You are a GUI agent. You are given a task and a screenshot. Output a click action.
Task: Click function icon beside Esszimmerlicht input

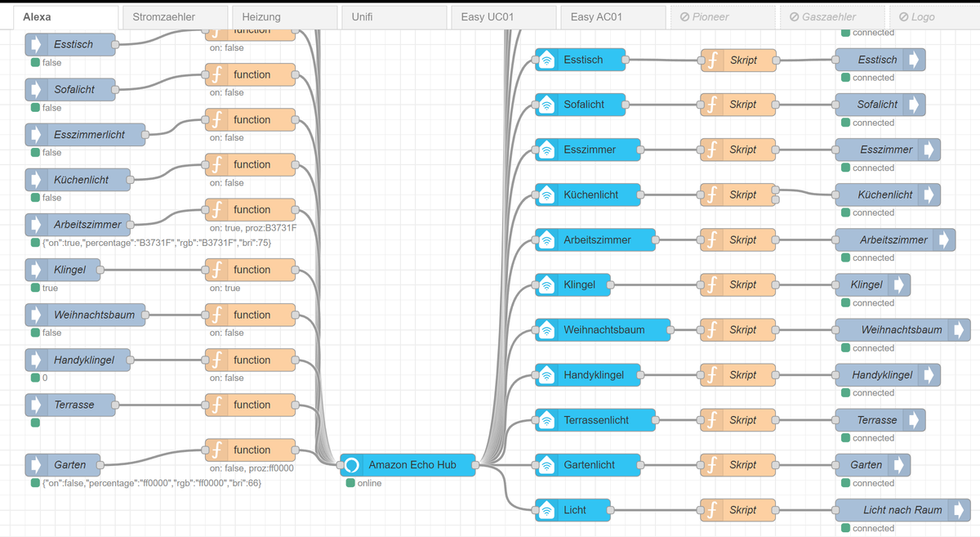pos(216,120)
